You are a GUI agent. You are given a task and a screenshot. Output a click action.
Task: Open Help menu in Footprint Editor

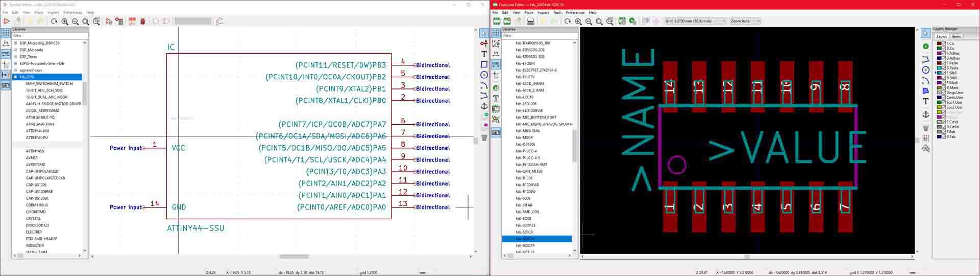pyautogui.click(x=593, y=12)
